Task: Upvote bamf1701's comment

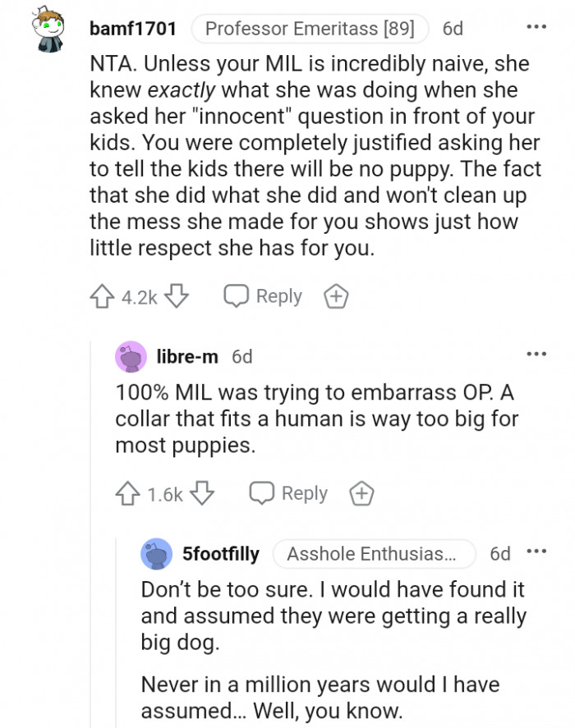Action: tap(103, 297)
